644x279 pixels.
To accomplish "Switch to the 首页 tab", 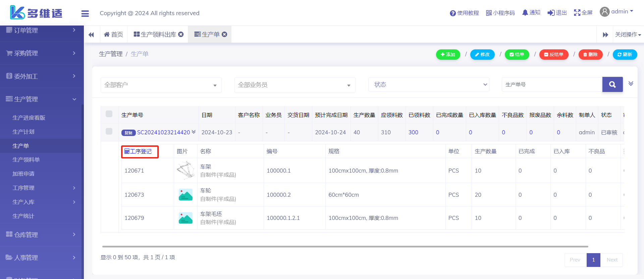I will tap(114, 34).
